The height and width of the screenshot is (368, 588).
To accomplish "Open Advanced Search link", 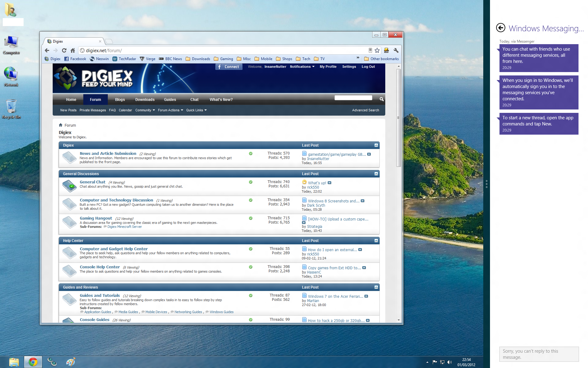I will [x=365, y=110].
